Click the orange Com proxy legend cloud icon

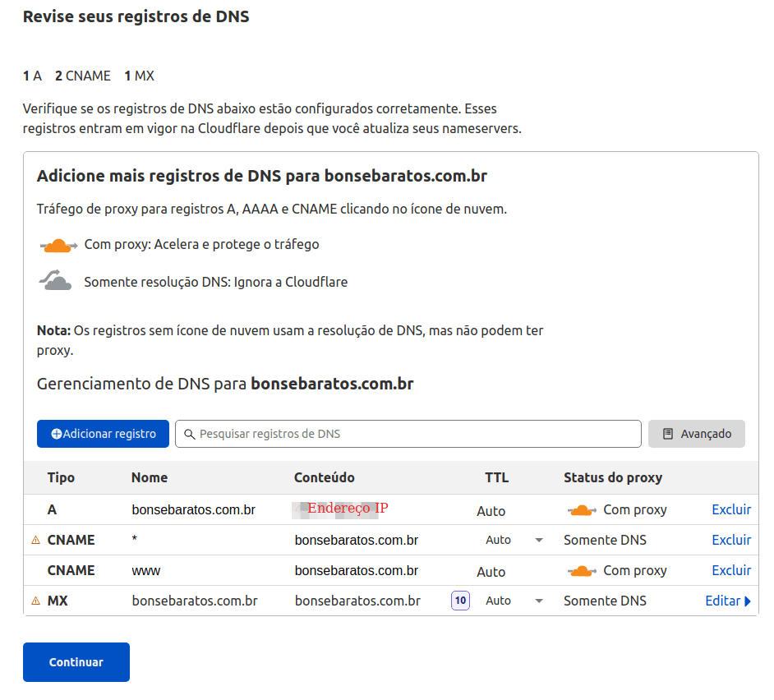58,245
